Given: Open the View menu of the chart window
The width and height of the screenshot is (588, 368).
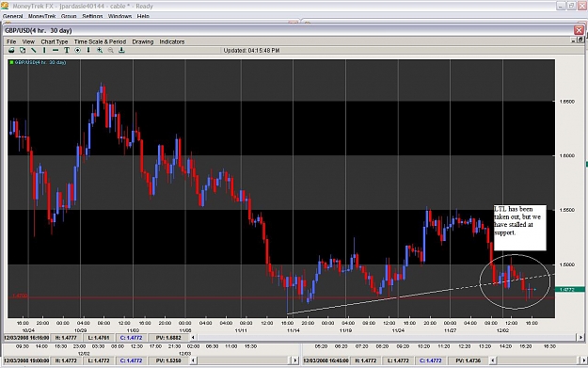Looking at the screenshot, I should click(x=28, y=41).
